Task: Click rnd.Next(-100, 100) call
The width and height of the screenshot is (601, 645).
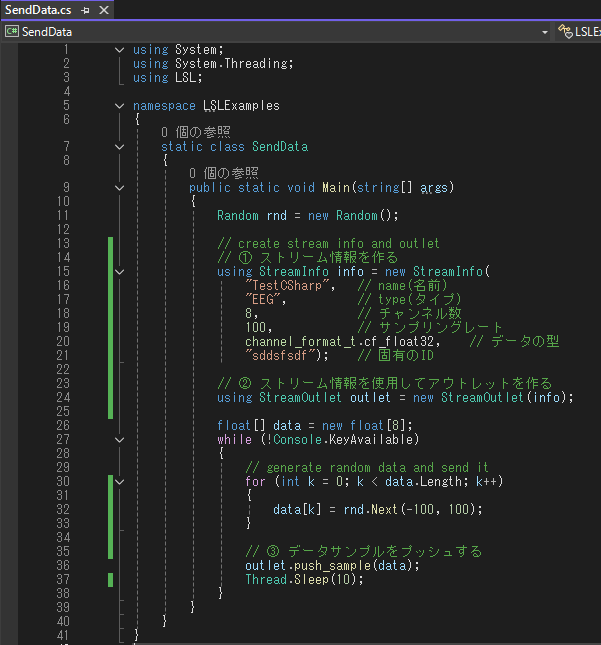Action: point(409,509)
